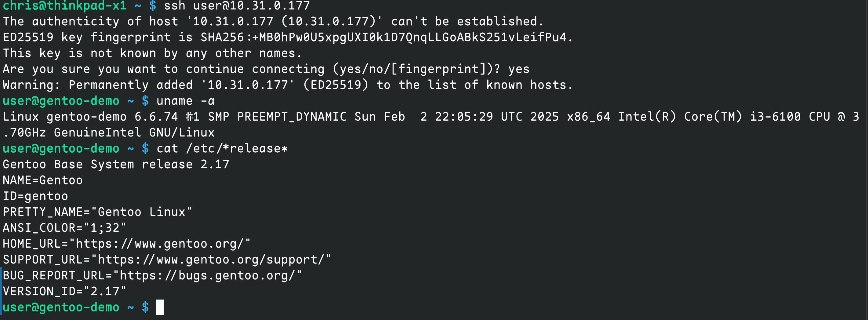Click the block cursor at the last prompt

pos(160,307)
